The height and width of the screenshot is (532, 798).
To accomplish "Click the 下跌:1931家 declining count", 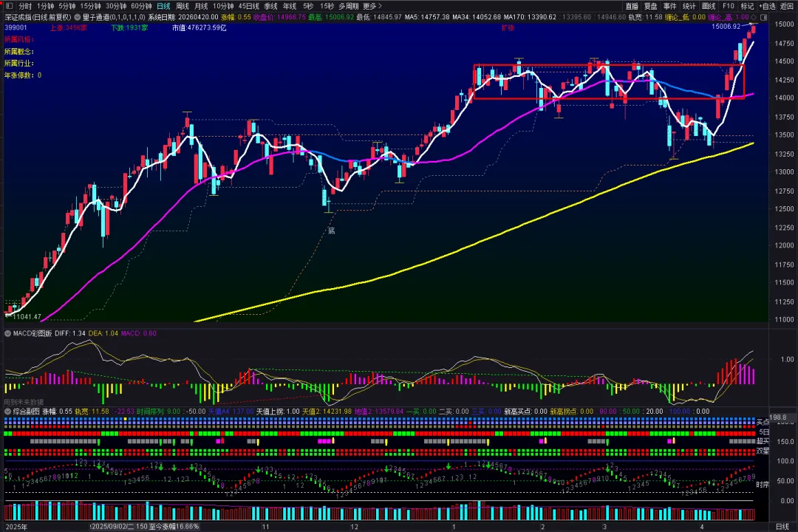I will [129, 27].
